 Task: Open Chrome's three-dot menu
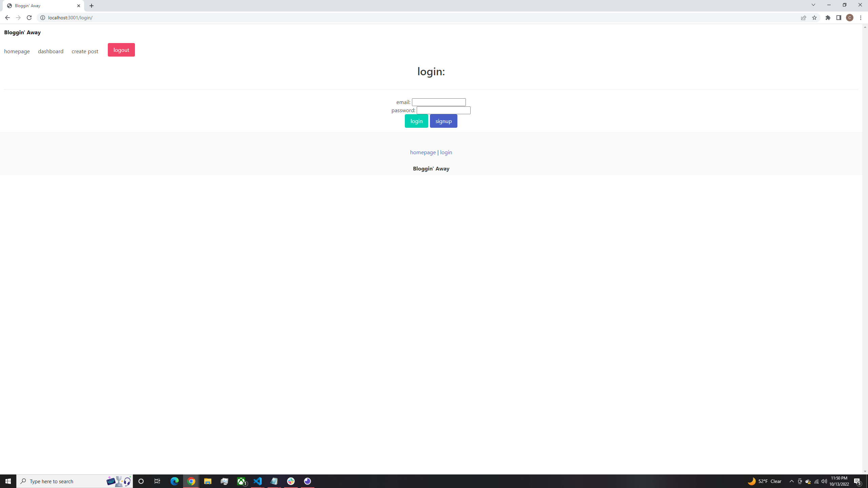click(x=861, y=17)
